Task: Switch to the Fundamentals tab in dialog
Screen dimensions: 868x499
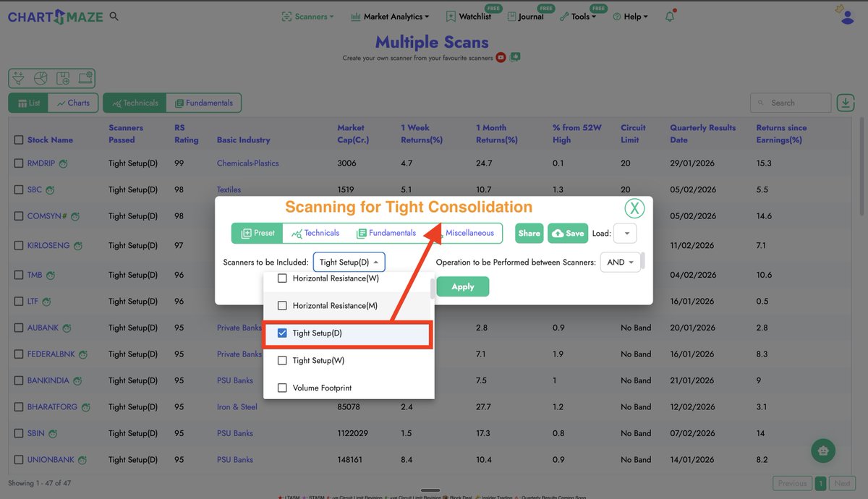Action: coord(386,233)
